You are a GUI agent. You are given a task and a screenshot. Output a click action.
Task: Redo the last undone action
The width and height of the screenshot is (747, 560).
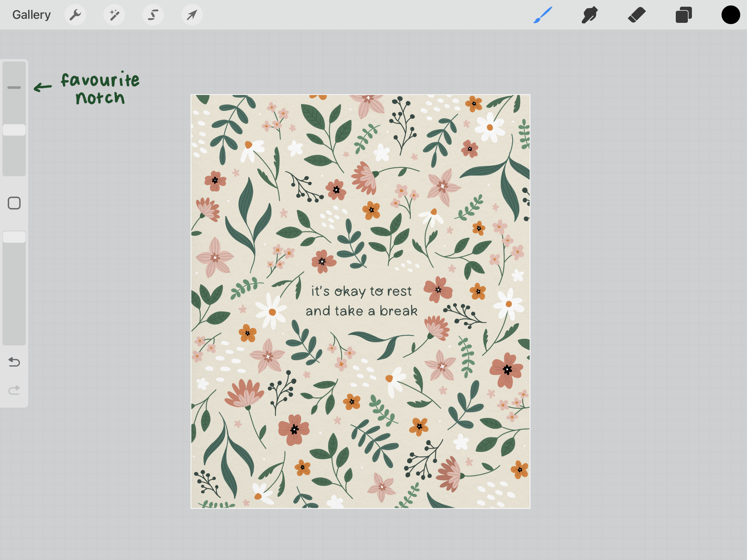14,390
